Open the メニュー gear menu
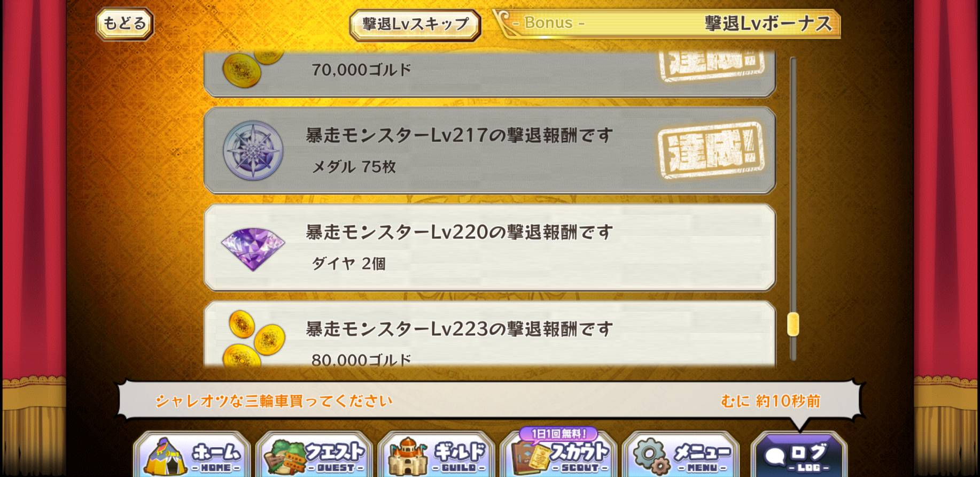Image resolution: width=980 pixels, height=477 pixels. pos(681,454)
